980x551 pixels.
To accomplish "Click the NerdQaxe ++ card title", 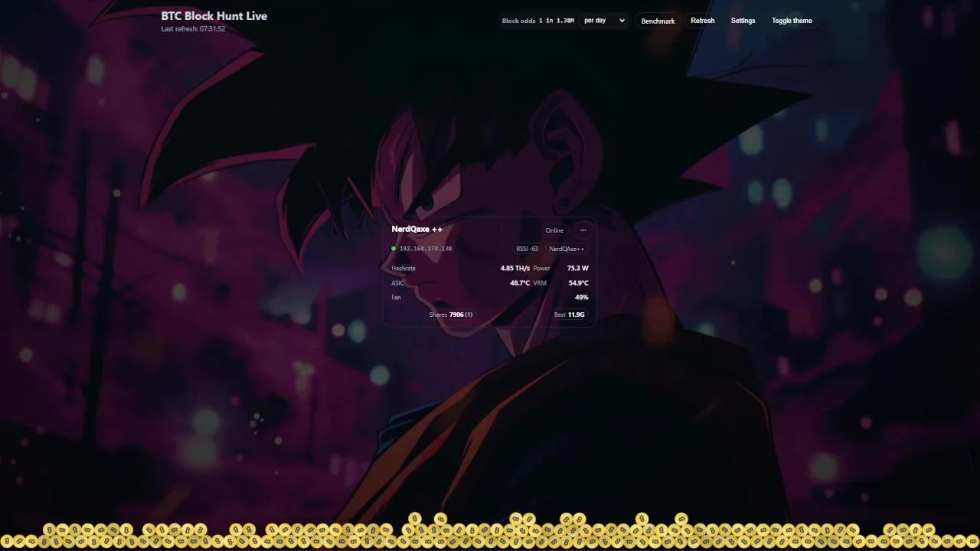I will click(x=416, y=230).
